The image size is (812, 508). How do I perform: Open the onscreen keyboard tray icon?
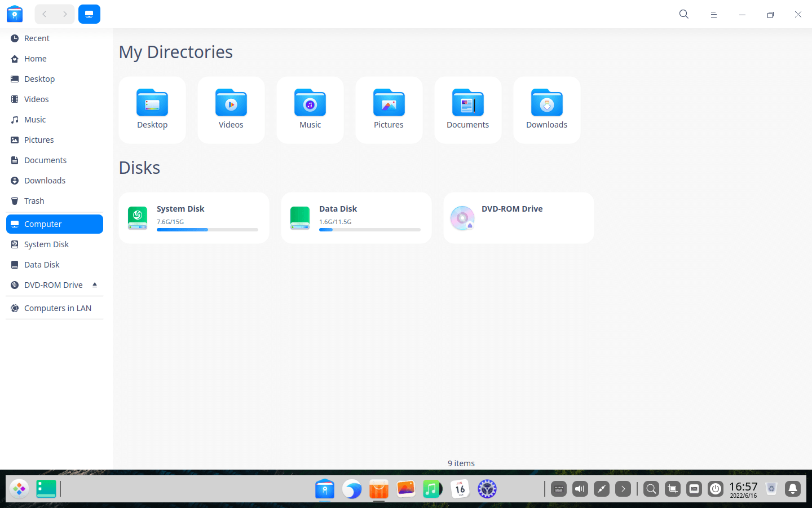tap(559, 489)
